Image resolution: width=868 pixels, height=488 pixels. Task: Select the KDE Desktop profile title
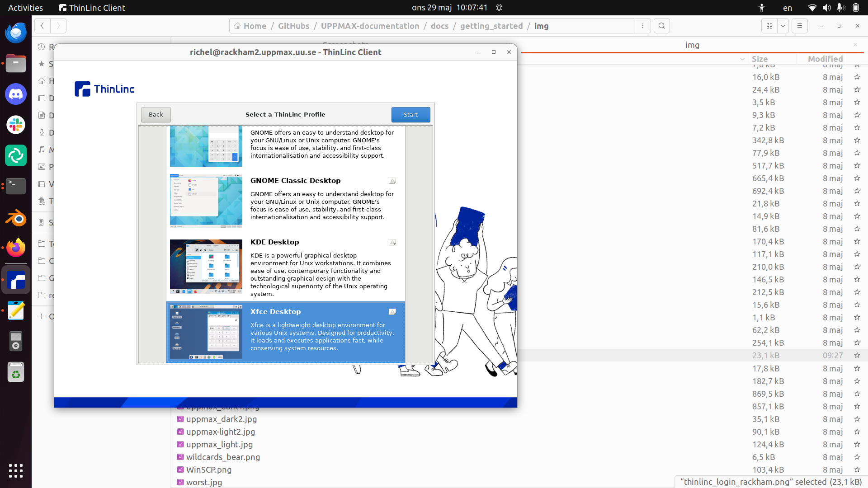coord(274,242)
